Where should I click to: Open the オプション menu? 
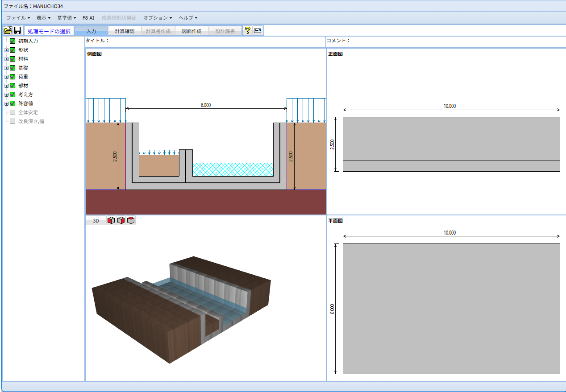[x=157, y=18]
